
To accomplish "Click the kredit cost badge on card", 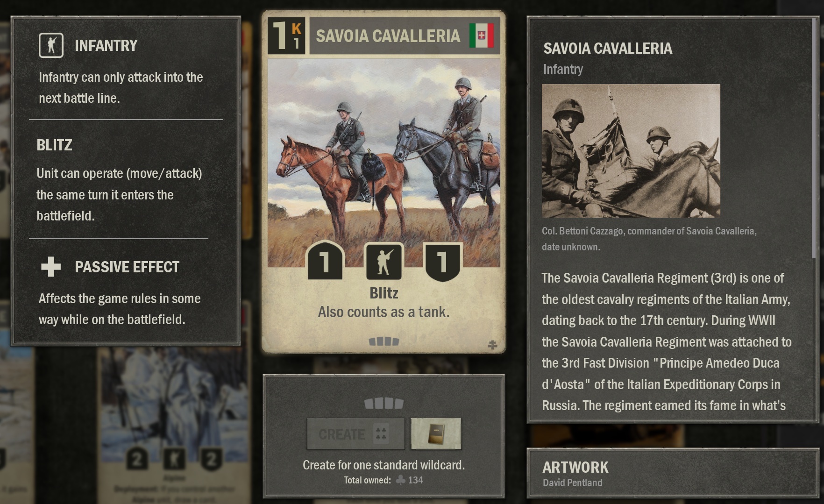I will pos(286,36).
